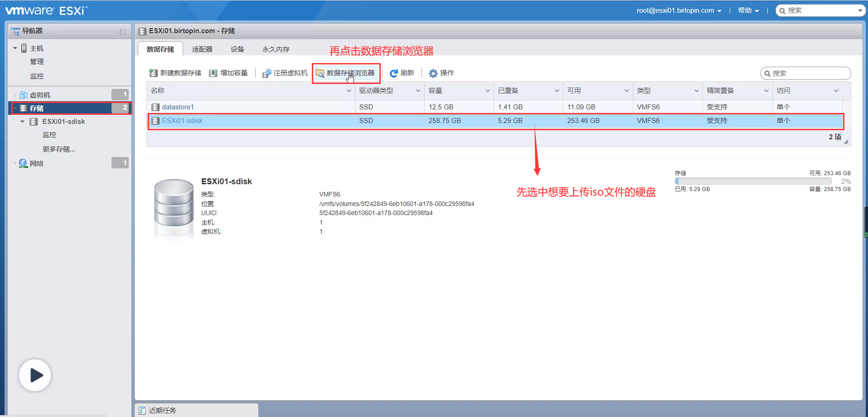Click the Virtual Machines badge count 1
The height and width of the screenshot is (417, 868).
click(x=120, y=94)
